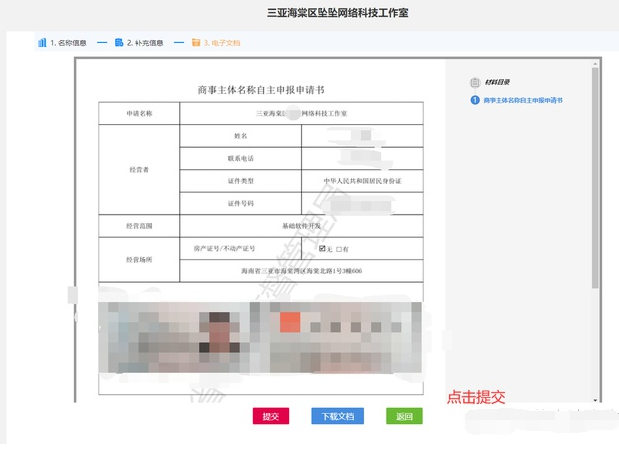This screenshot has height=465, width=619.
Task: Go to step 2 补充信息 label
Action: 145,43
